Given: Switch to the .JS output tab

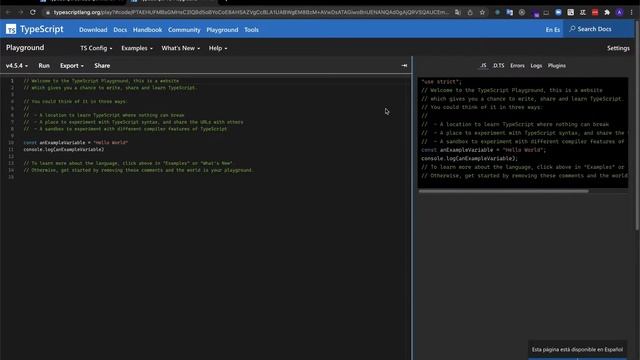Looking at the screenshot, I should (x=483, y=66).
